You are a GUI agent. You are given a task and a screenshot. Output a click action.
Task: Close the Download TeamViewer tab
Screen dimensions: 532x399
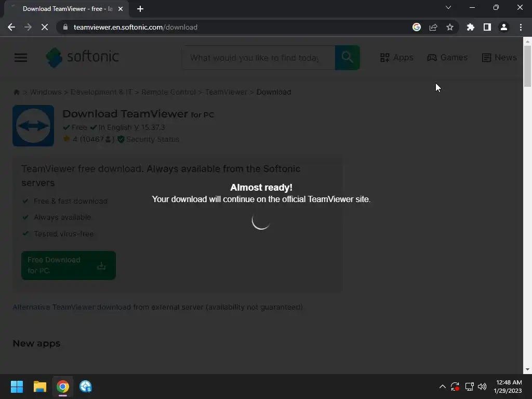coord(121,9)
